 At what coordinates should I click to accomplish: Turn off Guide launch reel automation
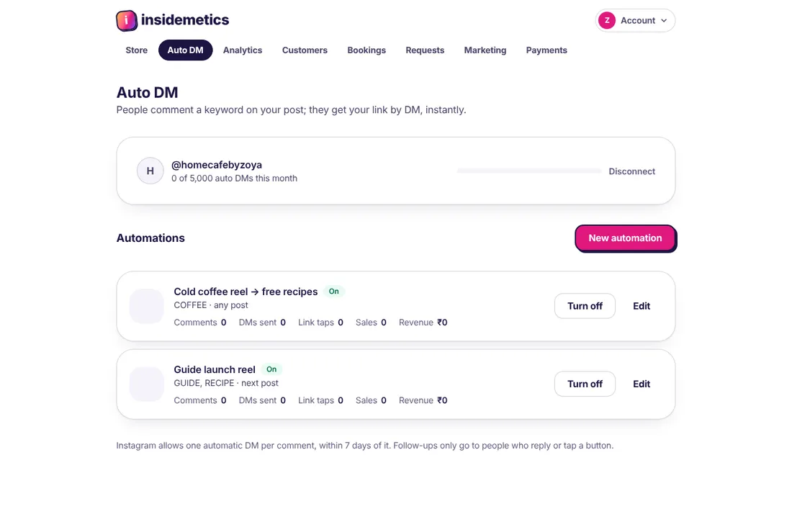585,384
